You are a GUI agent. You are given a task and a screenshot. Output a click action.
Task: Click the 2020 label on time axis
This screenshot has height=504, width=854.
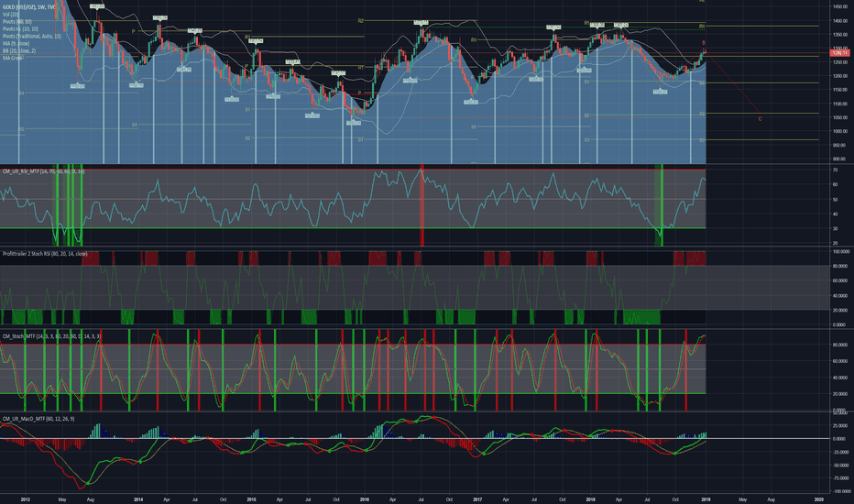click(x=818, y=499)
